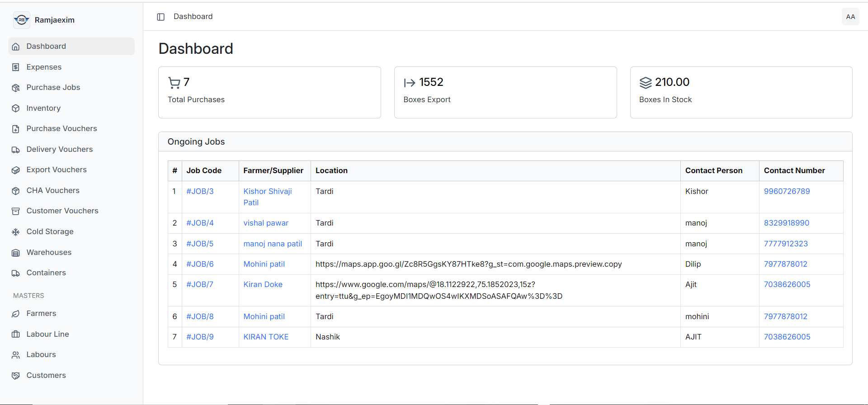Open Expenses from the sidebar

click(x=71, y=67)
